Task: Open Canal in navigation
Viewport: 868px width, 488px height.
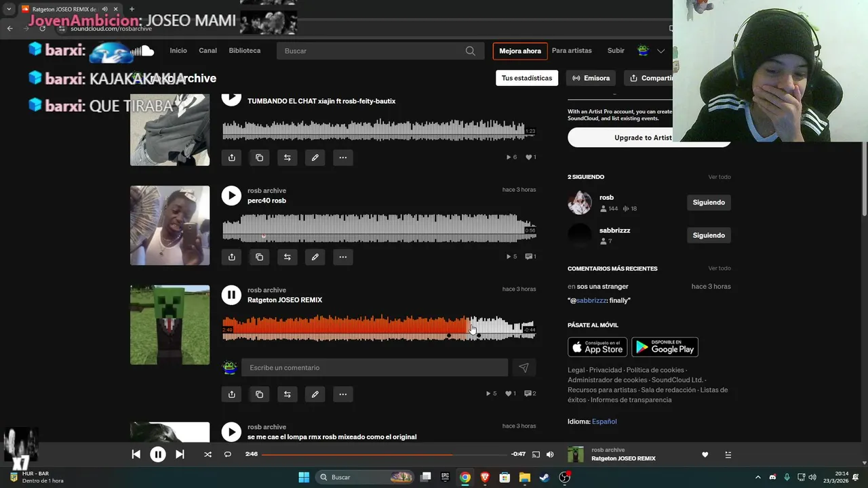Action: point(208,51)
